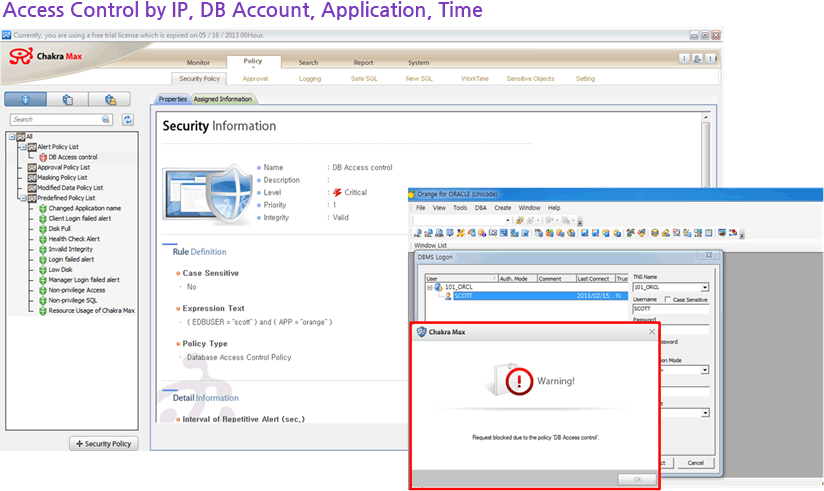Open the Logging sub-tab
The width and height of the screenshot is (824, 491).
coord(310,79)
